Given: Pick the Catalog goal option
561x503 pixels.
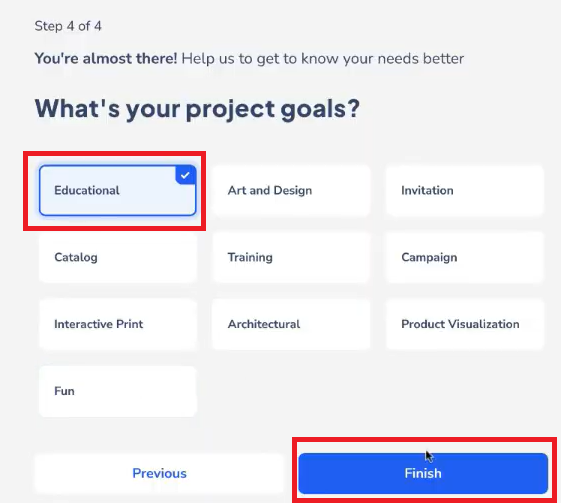Looking at the screenshot, I should point(118,257).
